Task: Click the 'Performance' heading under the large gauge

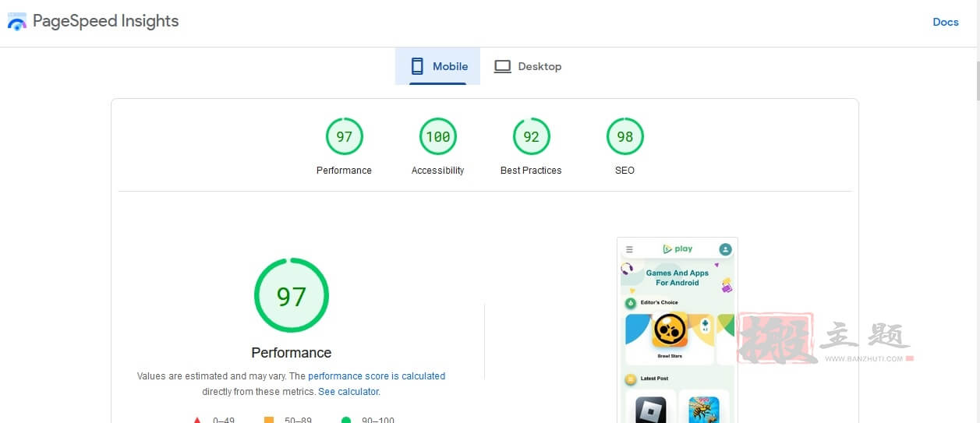Action: tap(292, 353)
